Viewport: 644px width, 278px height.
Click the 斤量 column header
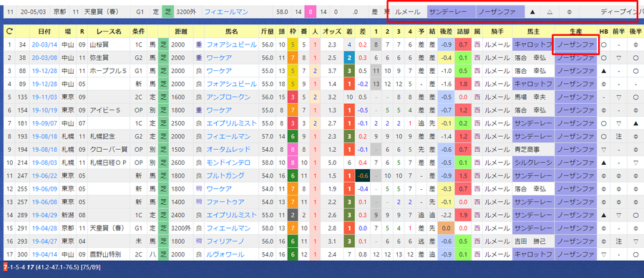tap(268, 31)
